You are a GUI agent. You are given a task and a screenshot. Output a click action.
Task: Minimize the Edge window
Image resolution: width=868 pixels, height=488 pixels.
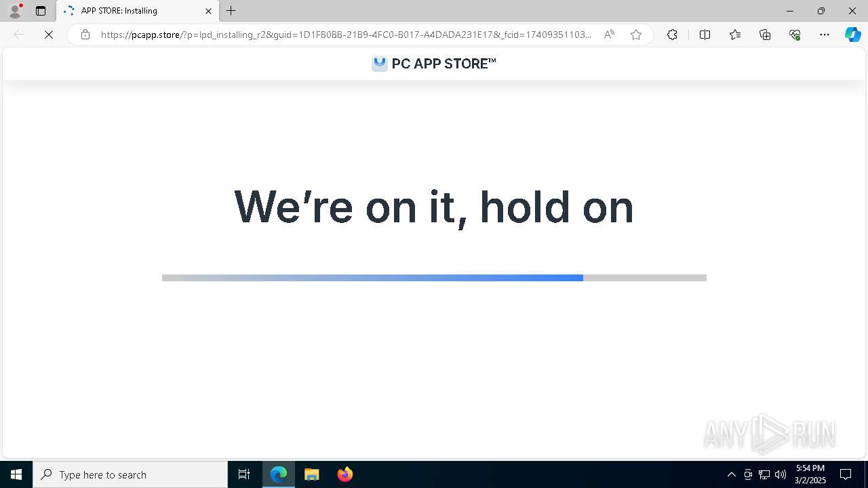pyautogui.click(x=790, y=11)
